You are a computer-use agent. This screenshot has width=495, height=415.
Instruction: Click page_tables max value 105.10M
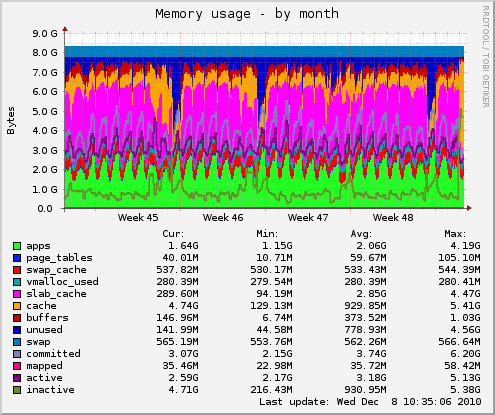click(459, 258)
